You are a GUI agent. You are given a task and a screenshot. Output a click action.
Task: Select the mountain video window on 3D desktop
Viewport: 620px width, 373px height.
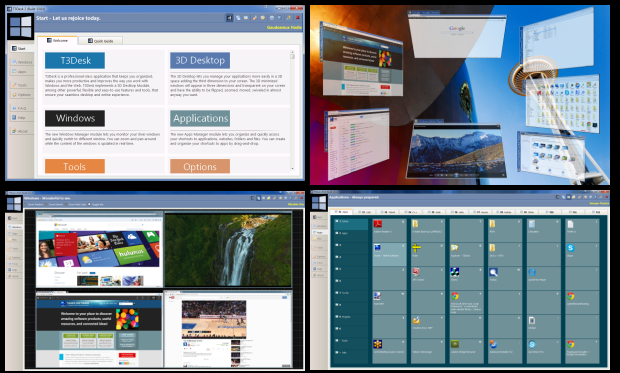(x=456, y=150)
